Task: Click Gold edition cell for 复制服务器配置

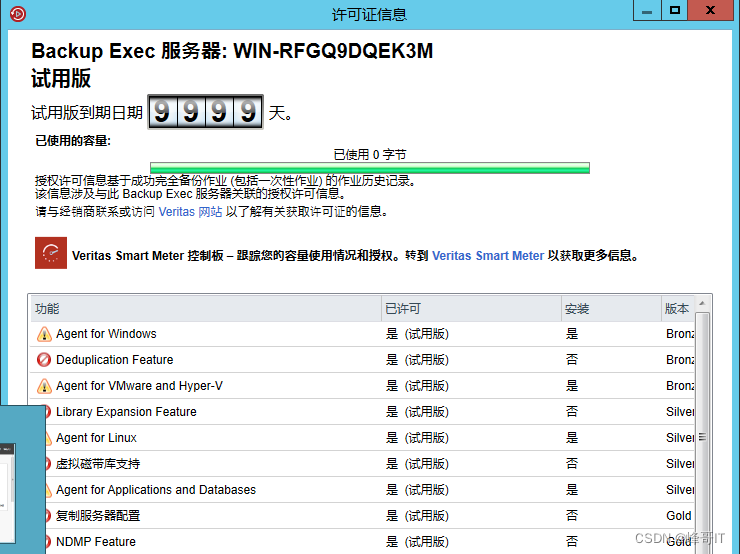Action: point(679,516)
